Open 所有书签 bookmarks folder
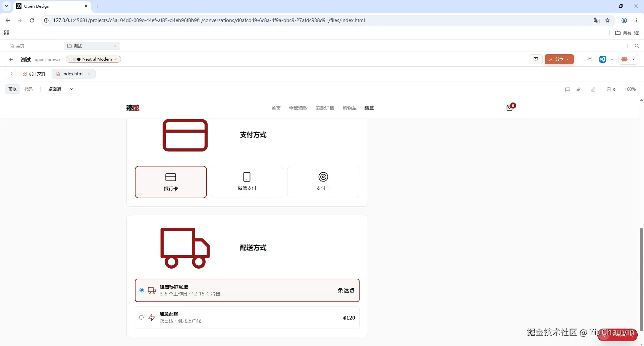 click(627, 33)
